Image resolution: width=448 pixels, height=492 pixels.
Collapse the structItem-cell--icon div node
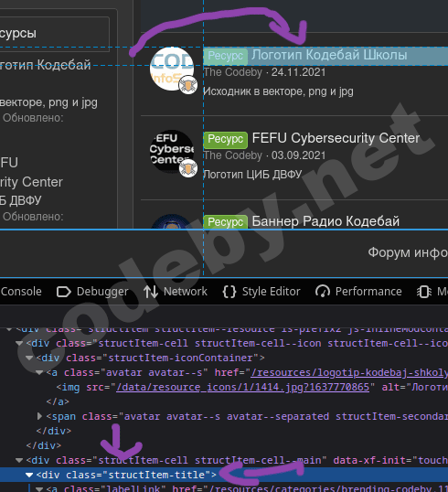(19, 343)
